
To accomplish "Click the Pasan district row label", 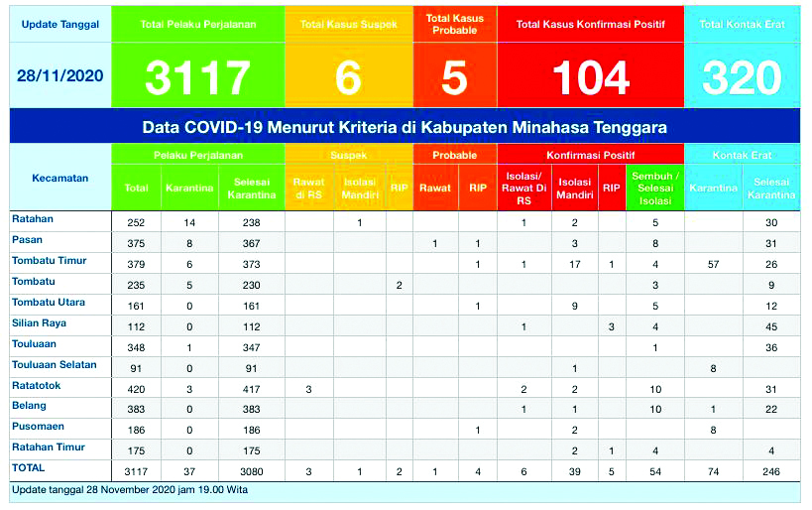I will 27,240.
